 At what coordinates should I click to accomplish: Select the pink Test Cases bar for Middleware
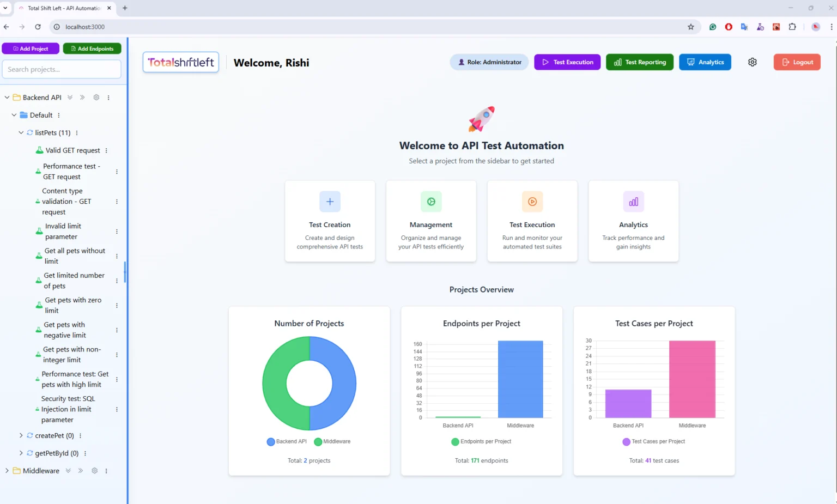pos(692,379)
